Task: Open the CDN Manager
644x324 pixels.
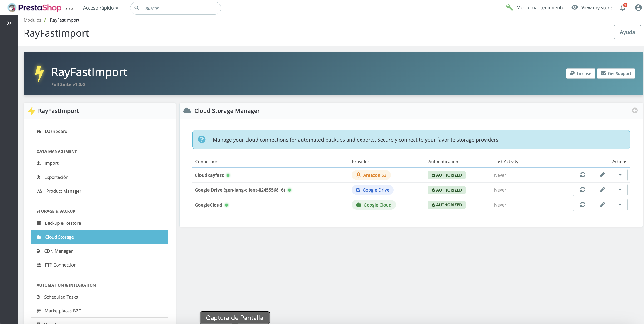Action: 58,251
